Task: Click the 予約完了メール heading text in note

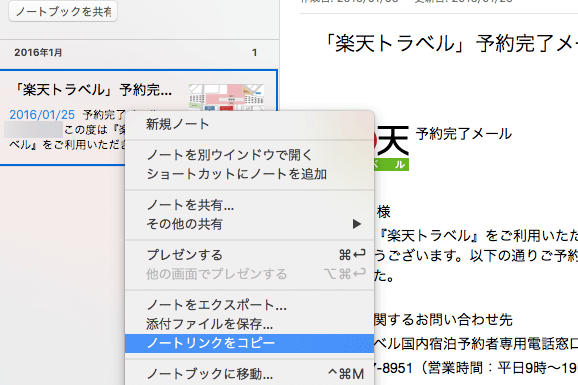Action: (x=464, y=133)
